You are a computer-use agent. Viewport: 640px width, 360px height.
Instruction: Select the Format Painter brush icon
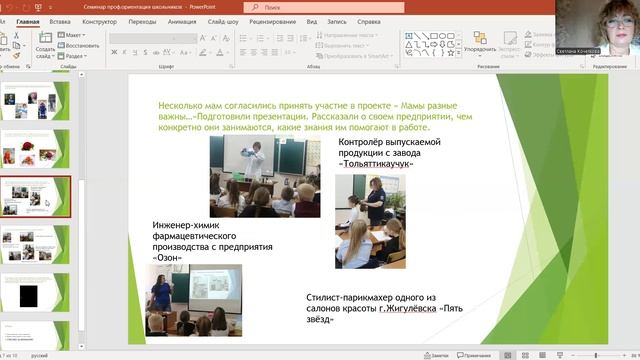[x=16, y=55]
